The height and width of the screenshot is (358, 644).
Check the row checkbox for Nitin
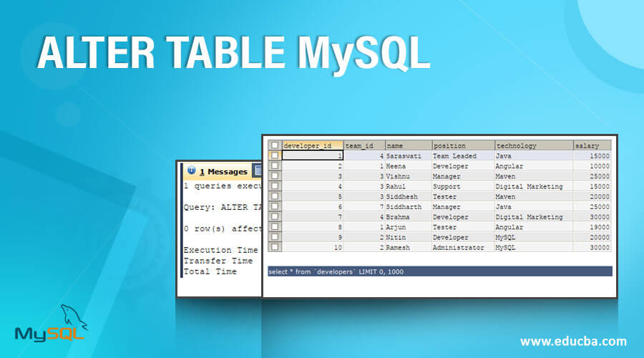click(275, 237)
